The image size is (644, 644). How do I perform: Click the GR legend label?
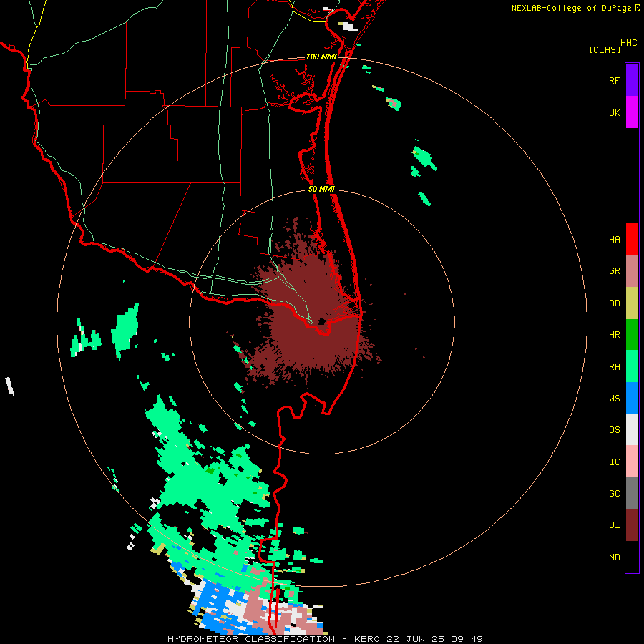(614, 271)
